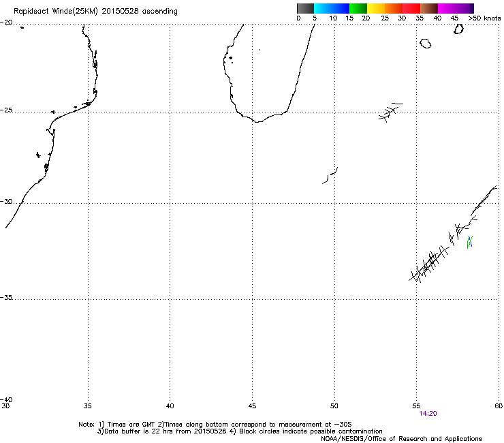Click the 45 longitude axis label
The width and height of the screenshot is (504, 443).
click(252, 406)
